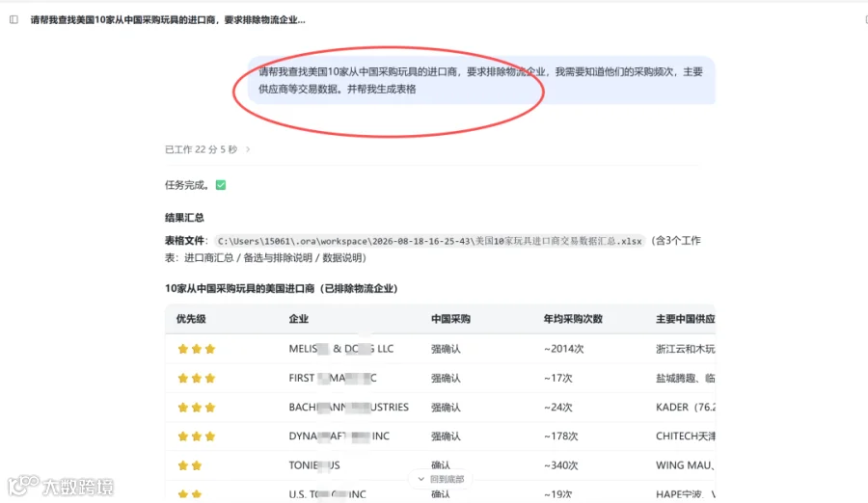Toggle the sidebar panel icon
Screen dimensions: 868x503
click(x=14, y=20)
